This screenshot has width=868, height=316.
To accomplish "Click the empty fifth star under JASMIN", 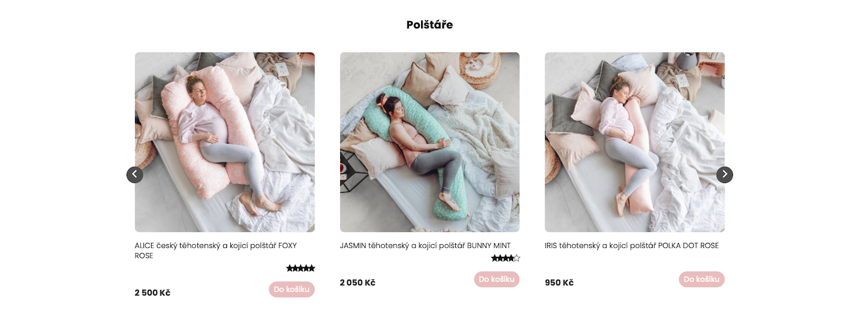I will point(517,258).
